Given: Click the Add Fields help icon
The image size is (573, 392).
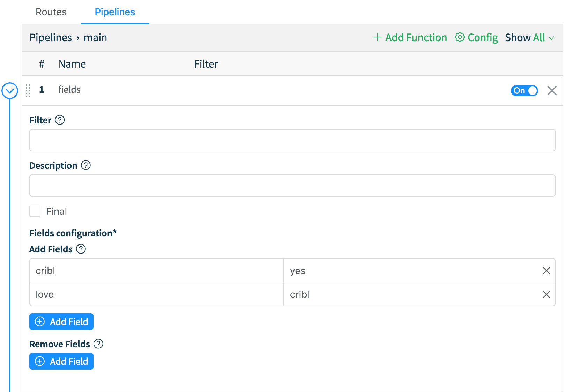Looking at the screenshot, I should [81, 249].
